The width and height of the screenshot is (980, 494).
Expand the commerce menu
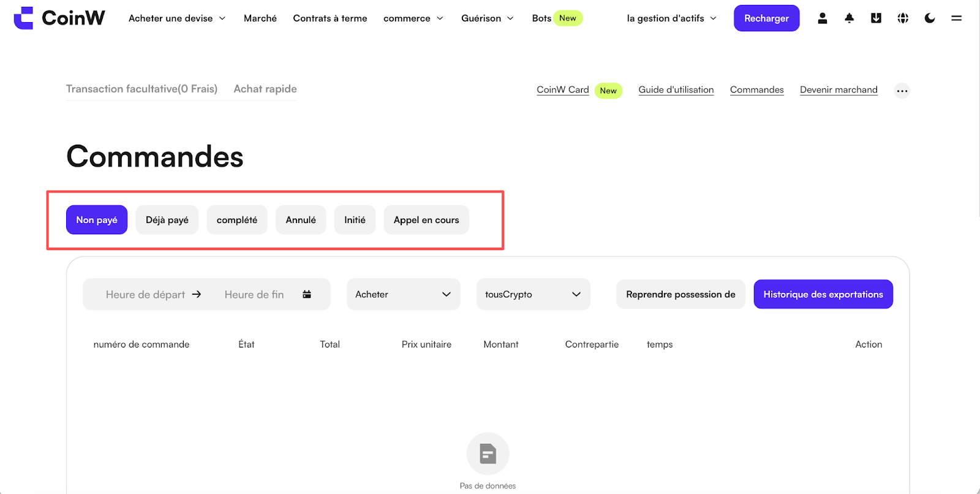(x=413, y=18)
